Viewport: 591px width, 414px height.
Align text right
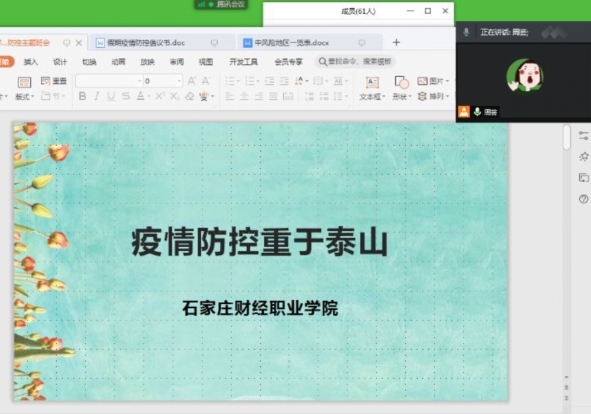coord(259,97)
